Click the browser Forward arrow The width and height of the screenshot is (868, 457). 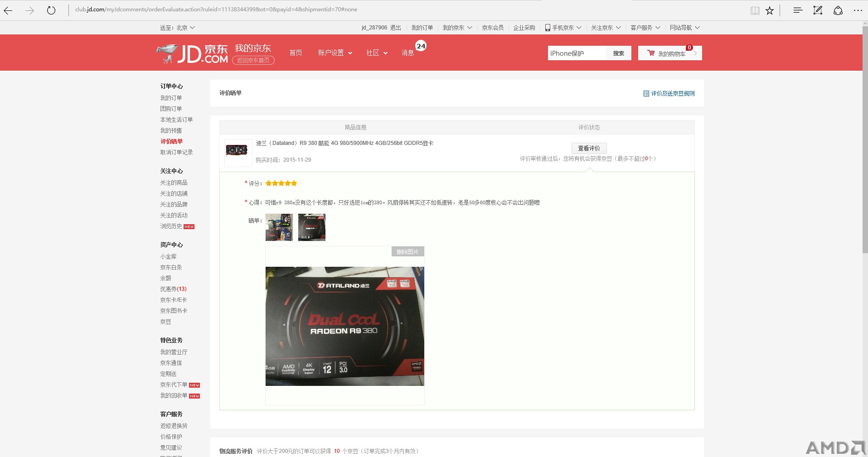pos(30,10)
